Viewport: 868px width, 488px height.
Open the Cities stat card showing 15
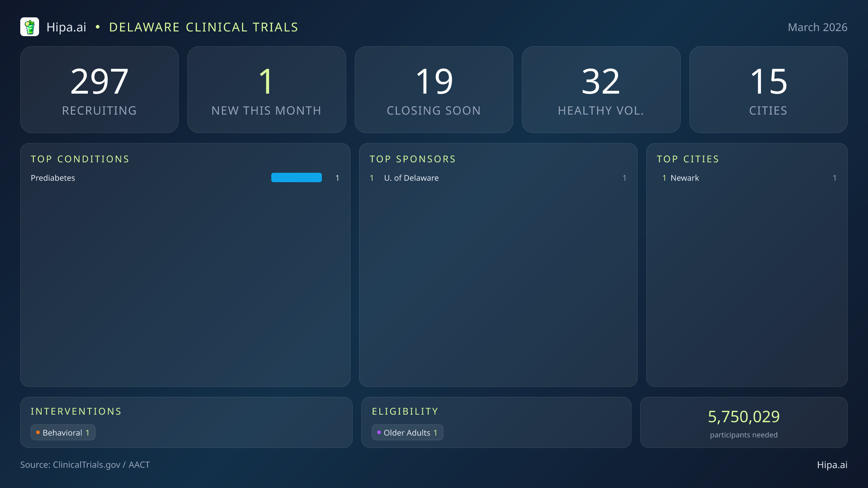coord(768,89)
